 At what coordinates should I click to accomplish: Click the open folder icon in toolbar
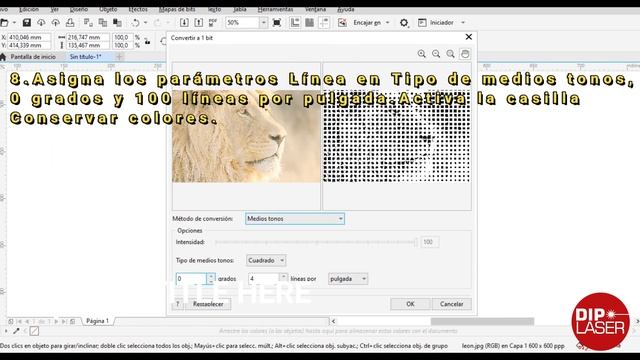4,23
